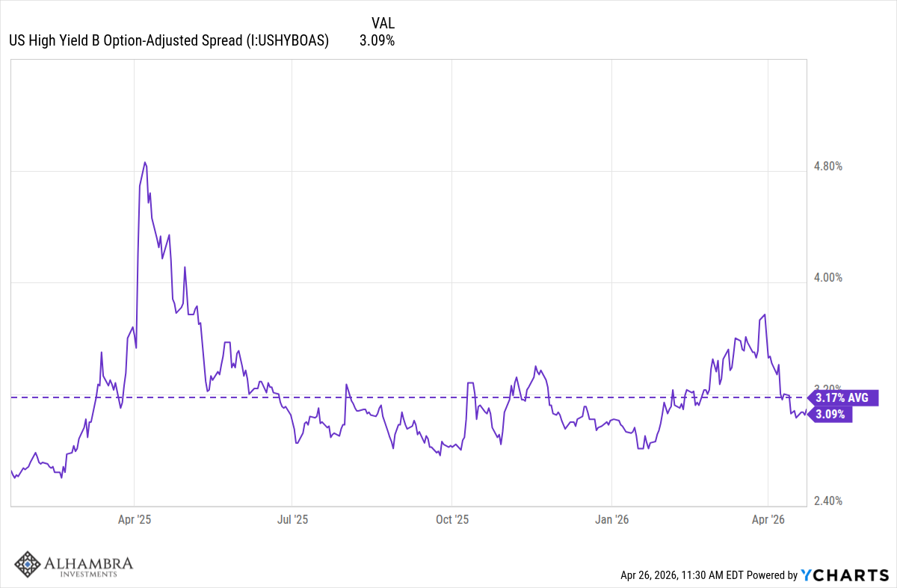This screenshot has height=588, width=897.
Task: Select the Jan '26 x-axis label
Action: tap(611, 518)
